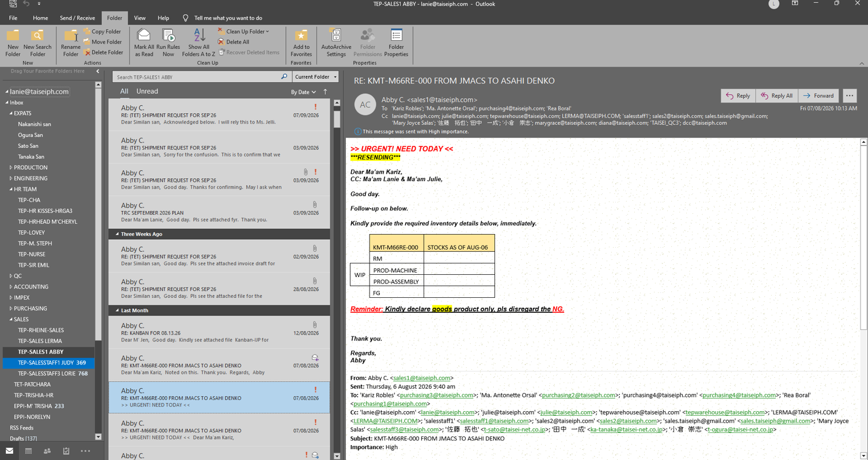Forward this email

pyautogui.click(x=818, y=96)
